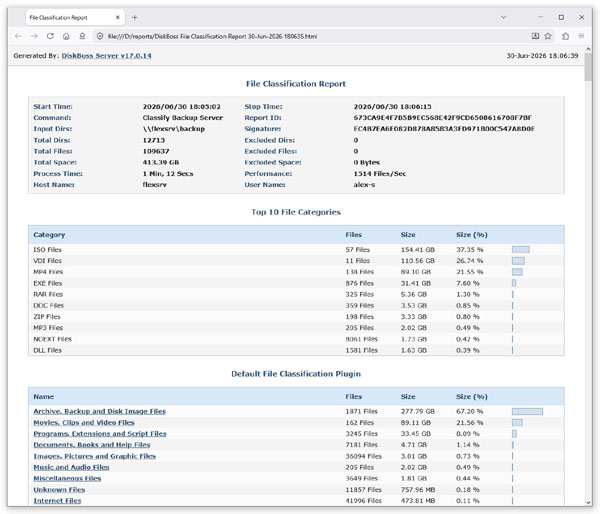600x514 pixels.
Task: Open Music and Audio Files link
Action: (x=71, y=467)
